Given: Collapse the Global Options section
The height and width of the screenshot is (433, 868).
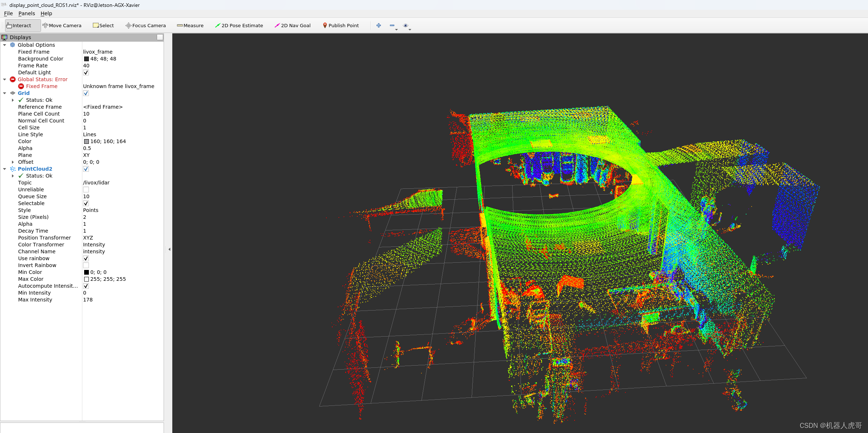Looking at the screenshot, I should click(x=5, y=45).
